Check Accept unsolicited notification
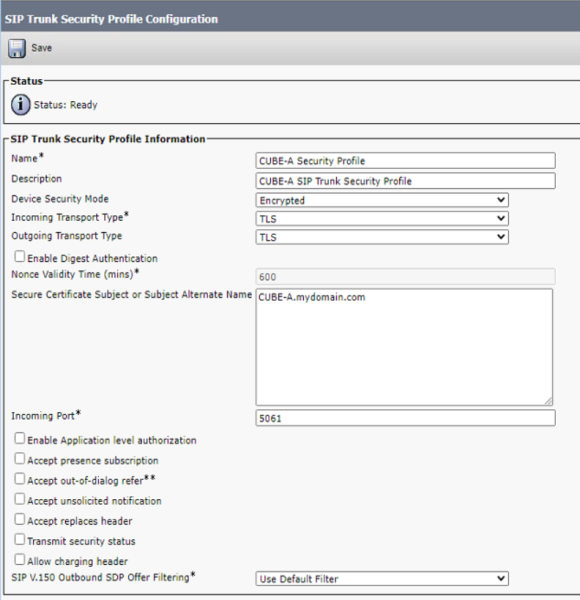This screenshot has width=580, height=600. pyautogui.click(x=20, y=499)
